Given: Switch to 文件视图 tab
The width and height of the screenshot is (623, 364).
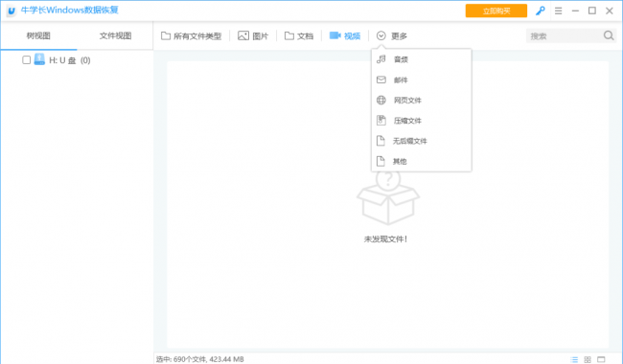Looking at the screenshot, I should (x=115, y=35).
